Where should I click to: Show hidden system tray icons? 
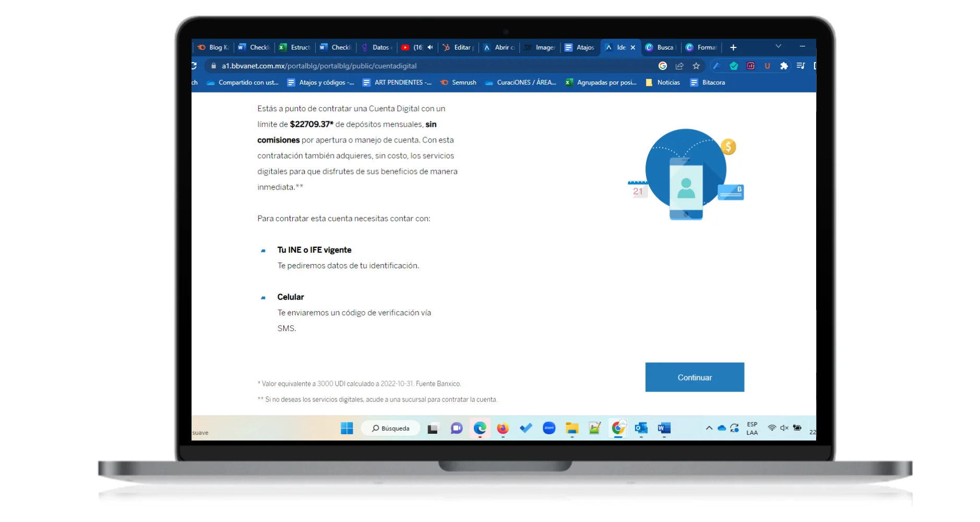tap(709, 428)
